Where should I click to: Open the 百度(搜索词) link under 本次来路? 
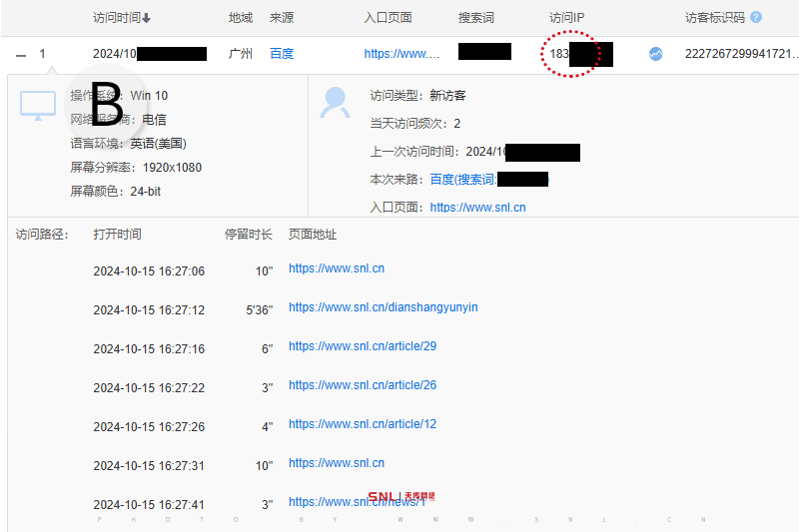click(x=462, y=180)
